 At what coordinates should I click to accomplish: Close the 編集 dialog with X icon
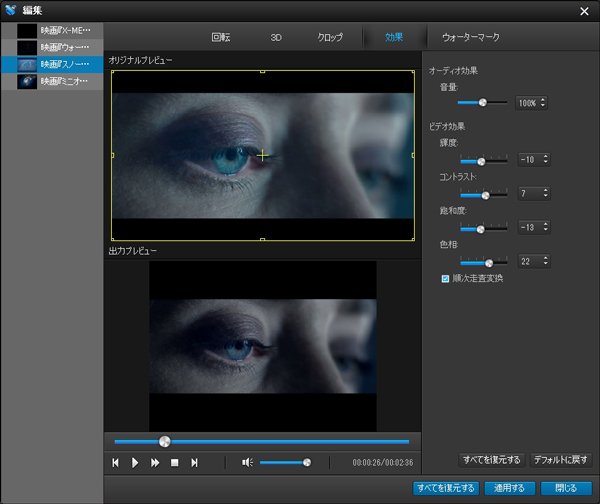pyautogui.click(x=584, y=10)
